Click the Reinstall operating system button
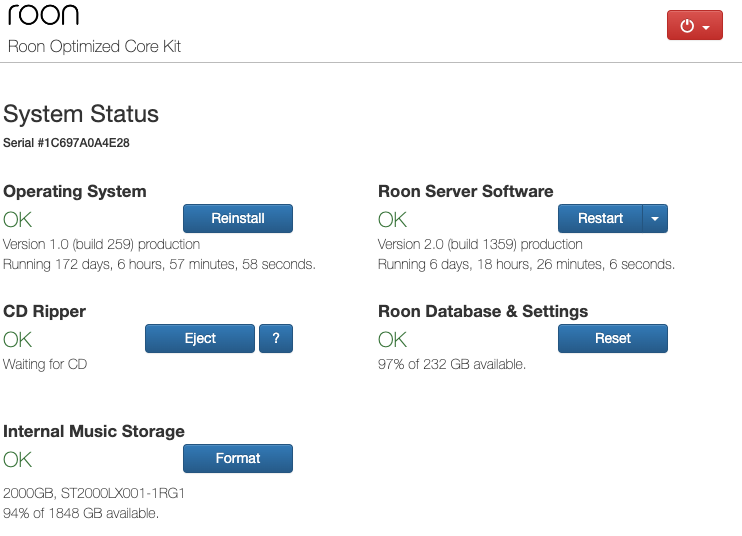742x536 pixels. (x=238, y=219)
